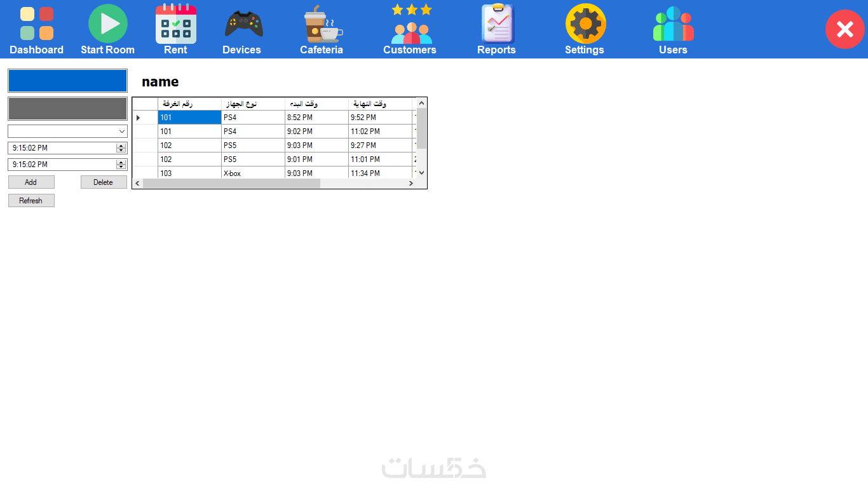Open the Dashboard section
The image size is (868, 488).
point(36,29)
